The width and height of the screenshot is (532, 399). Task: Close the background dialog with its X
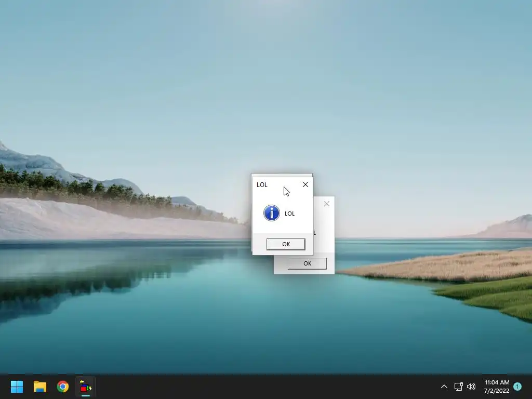click(x=326, y=204)
